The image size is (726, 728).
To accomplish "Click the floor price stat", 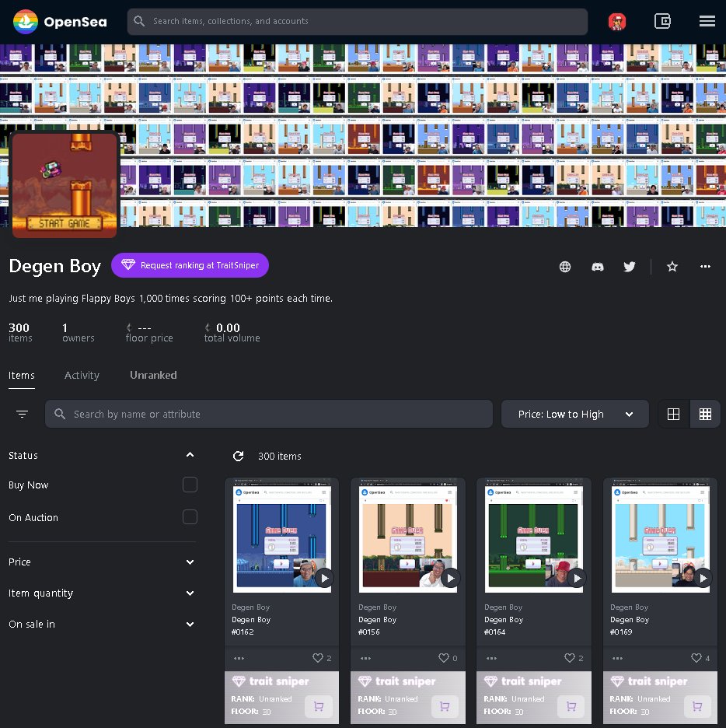I will [149, 333].
